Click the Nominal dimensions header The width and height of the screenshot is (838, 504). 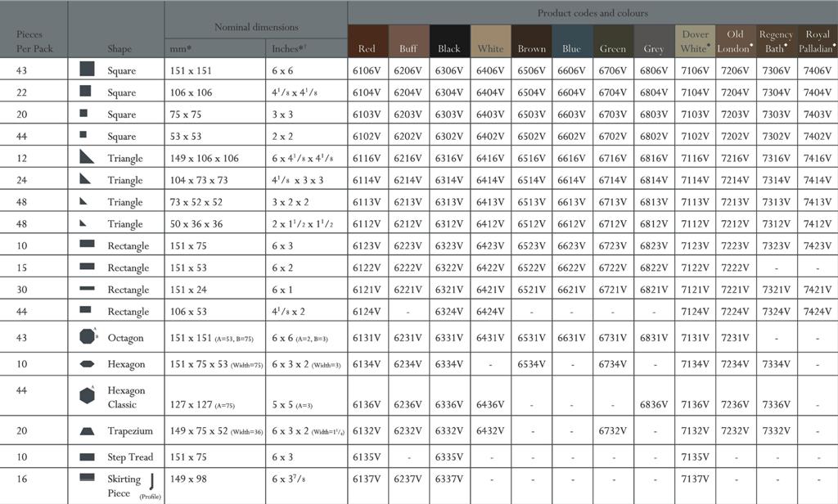tap(256, 27)
